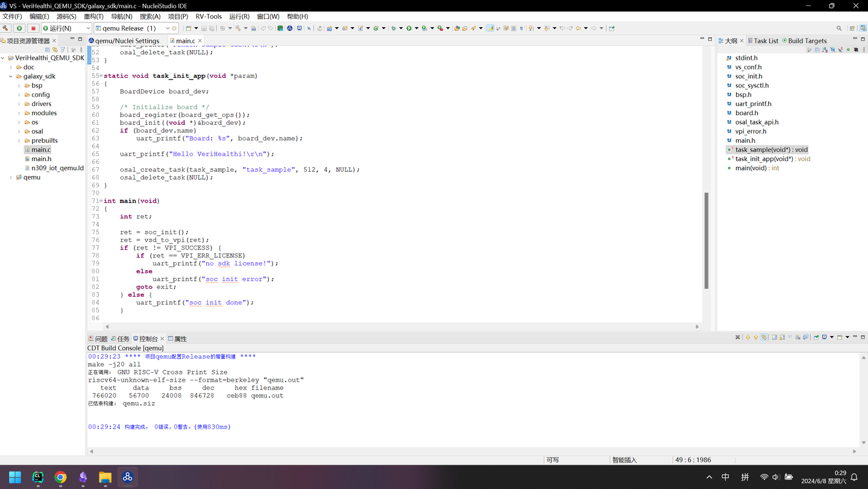Open the 重构(T) menu
Screen dimensions: 868x489
pyautogui.click(x=93, y=16)
